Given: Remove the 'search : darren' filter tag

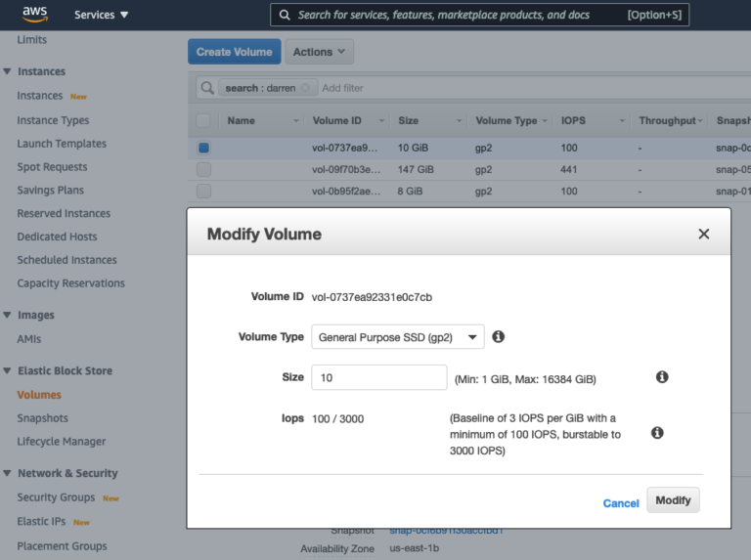Looking at the screenshot, I should click(306, 88).
